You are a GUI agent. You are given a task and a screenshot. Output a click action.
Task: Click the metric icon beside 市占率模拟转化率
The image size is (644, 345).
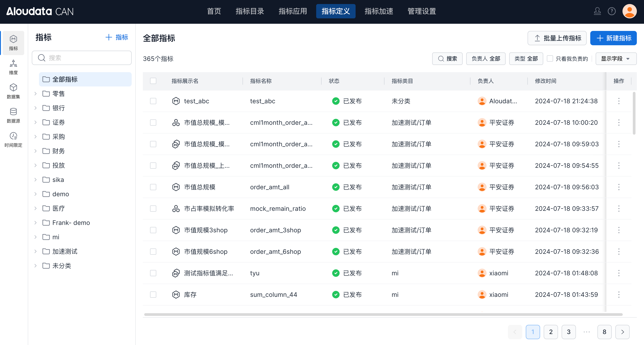[176, 209]
